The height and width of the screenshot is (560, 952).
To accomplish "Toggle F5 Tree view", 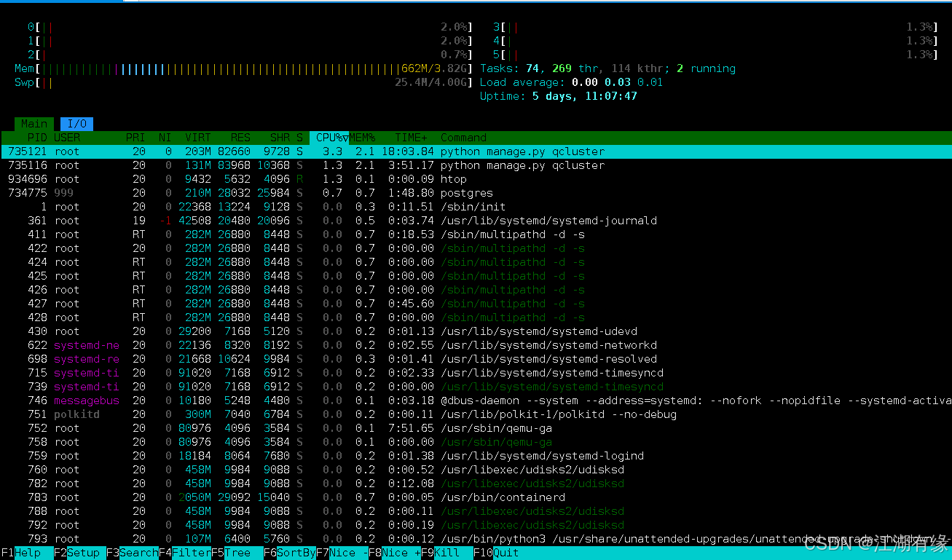I will (x=237, y=553).
